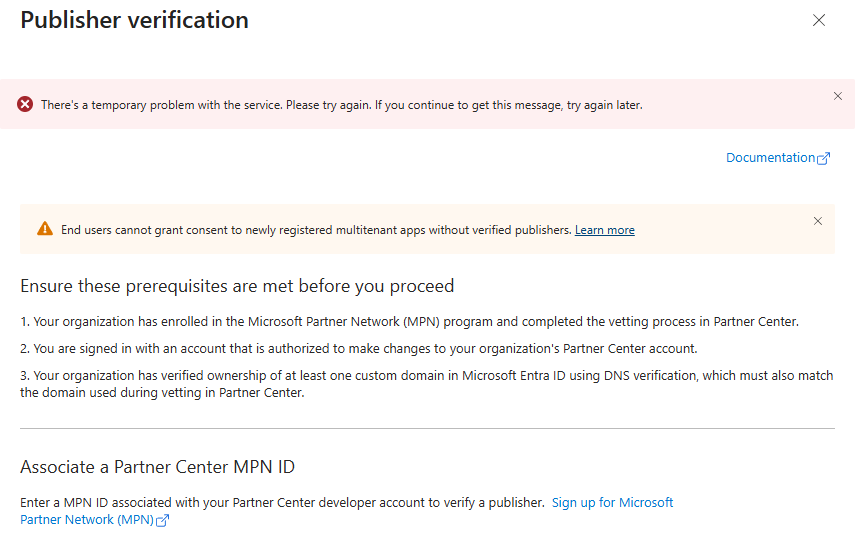Click prerequisite 2 about authorized account

tap(359, 349)
